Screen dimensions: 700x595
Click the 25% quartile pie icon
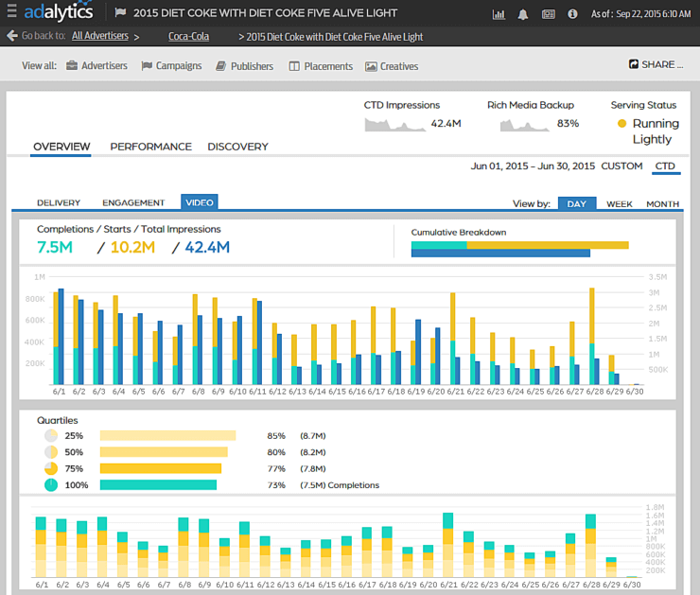[51, 436]
